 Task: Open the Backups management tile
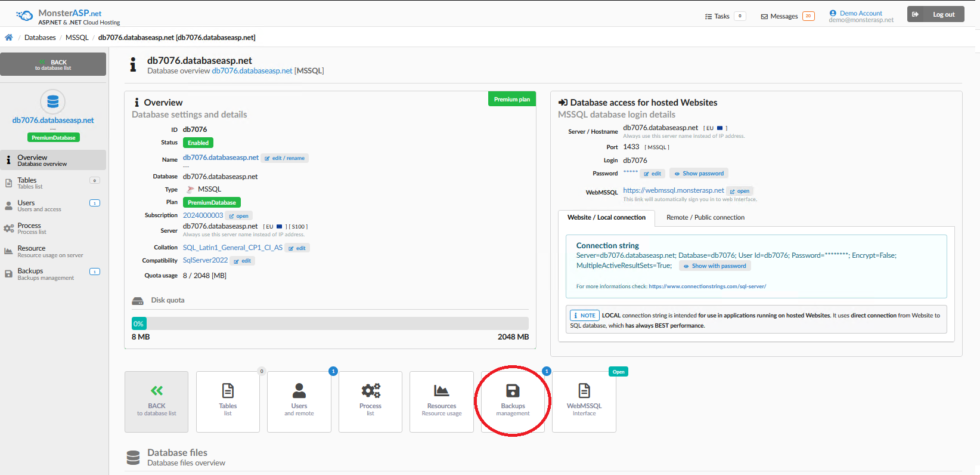tap(513, 402)
